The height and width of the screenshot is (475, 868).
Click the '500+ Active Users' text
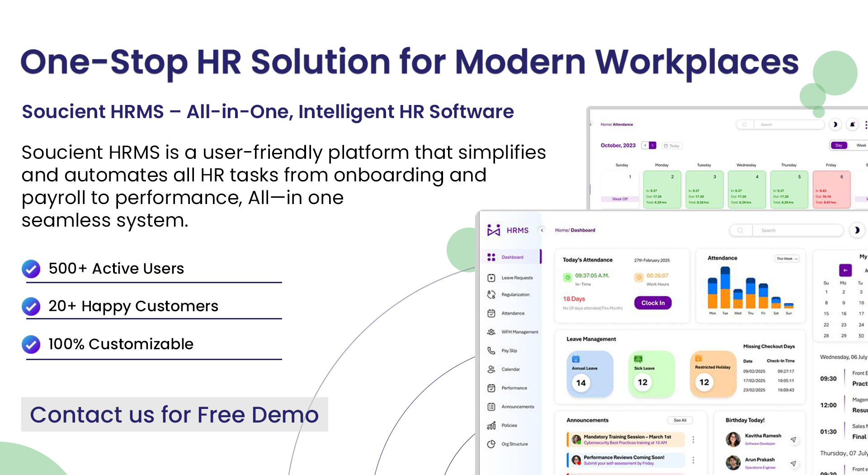116,268
